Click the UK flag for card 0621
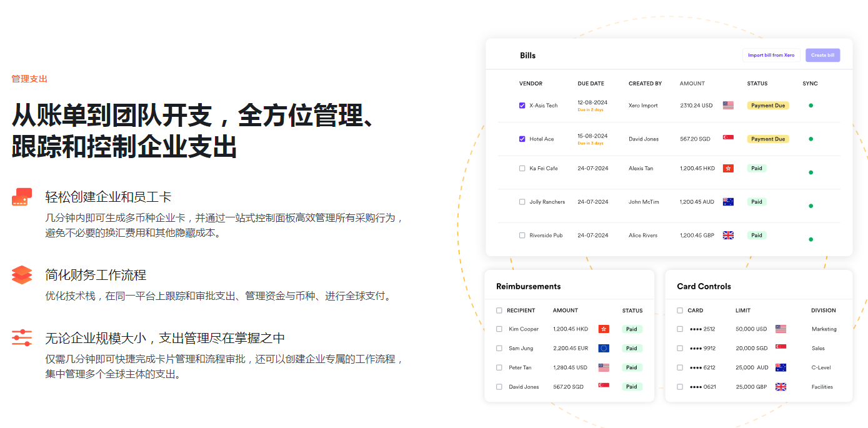The height and width of the screenshot is (428, 868). click(781, 387)
